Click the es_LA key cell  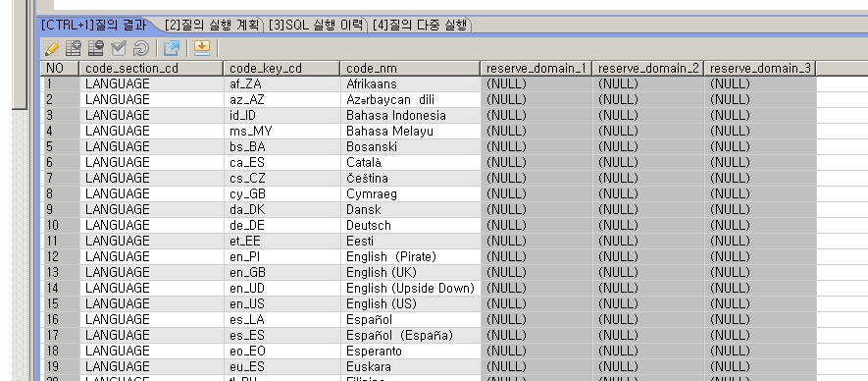(281, 319)
